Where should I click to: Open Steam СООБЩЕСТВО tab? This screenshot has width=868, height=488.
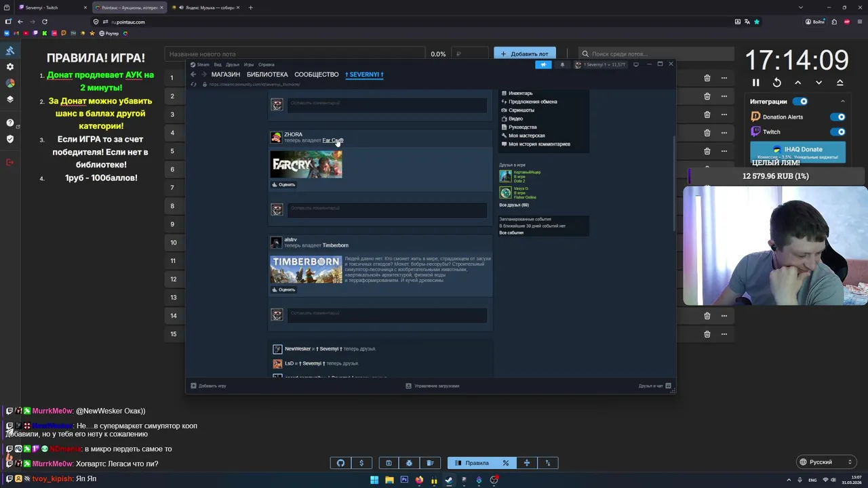pyautogui.click(x=317, y=75)
